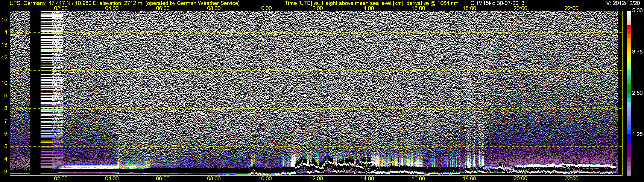Click the '16:00' label on the bottom time axis

point(418,179)
